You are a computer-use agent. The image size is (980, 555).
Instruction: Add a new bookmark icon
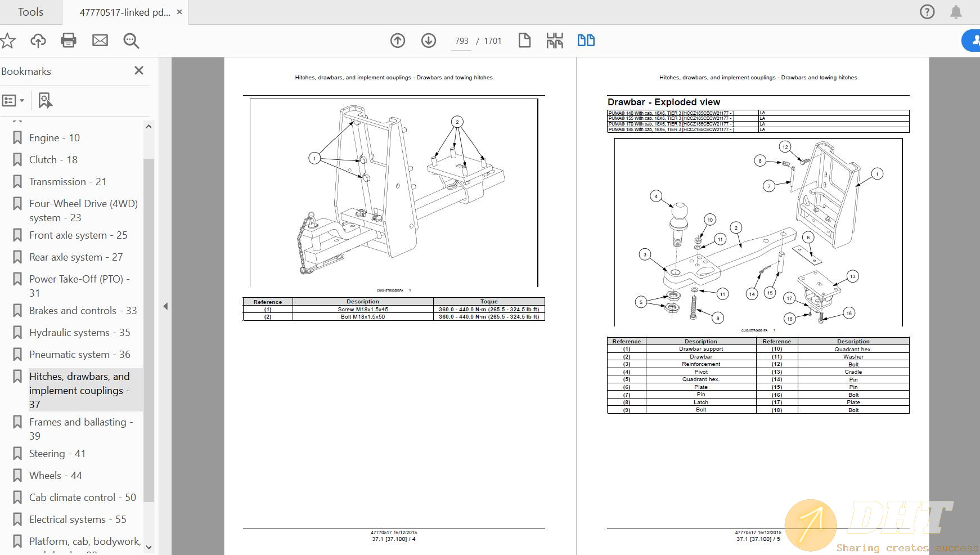click(x=45, y=101)
